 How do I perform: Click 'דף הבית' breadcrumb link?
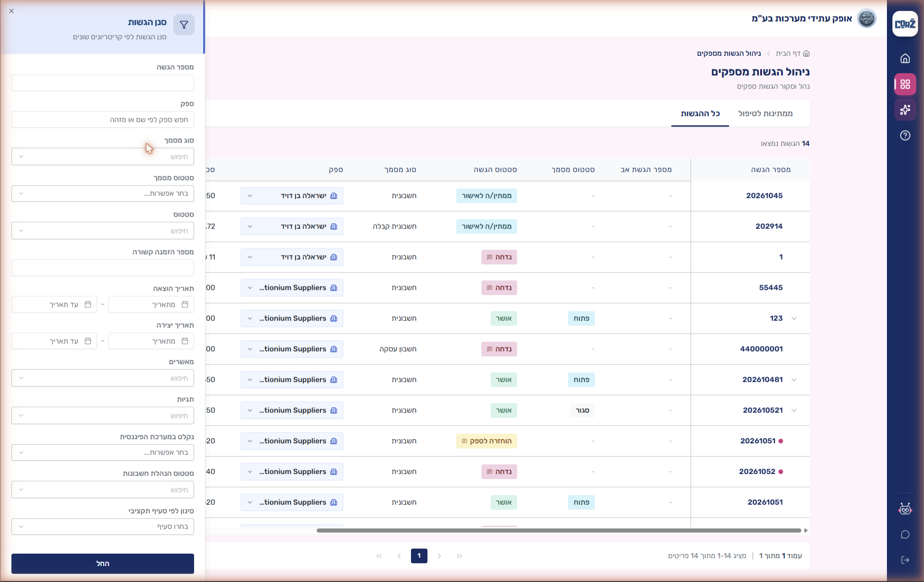(x=788, y=54)
